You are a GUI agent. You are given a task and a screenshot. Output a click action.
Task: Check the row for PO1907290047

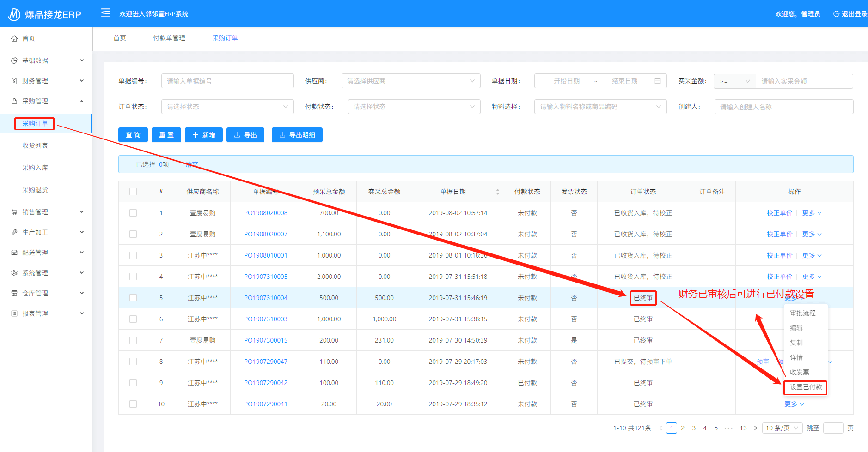tap(133, 362)
